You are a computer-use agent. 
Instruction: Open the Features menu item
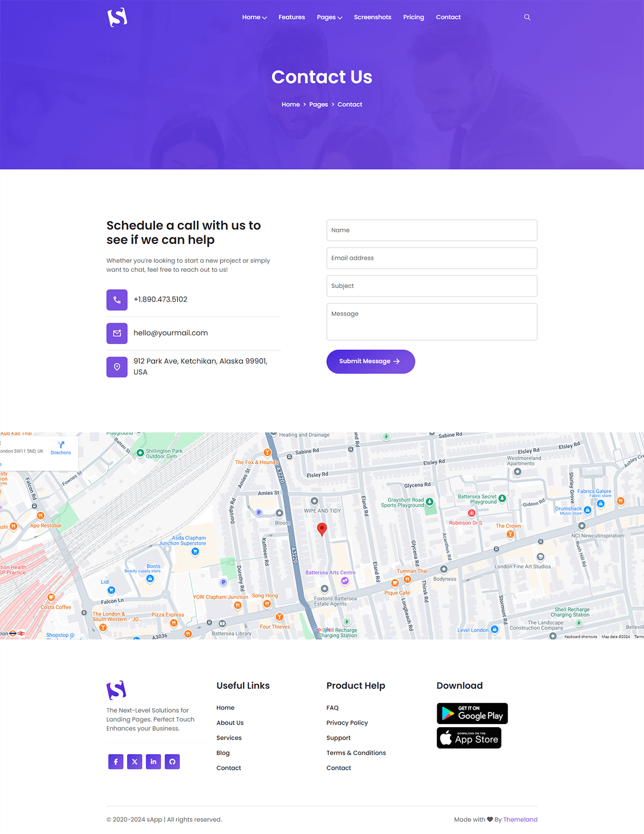point(291,17)
